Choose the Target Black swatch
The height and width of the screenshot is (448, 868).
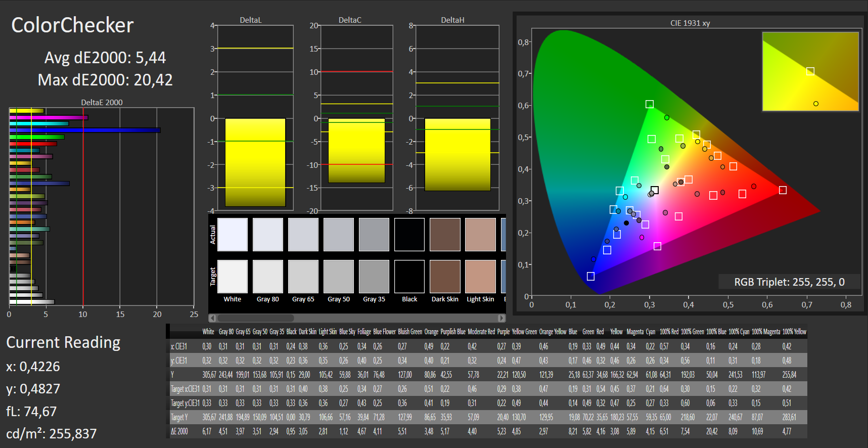[409, 277]
